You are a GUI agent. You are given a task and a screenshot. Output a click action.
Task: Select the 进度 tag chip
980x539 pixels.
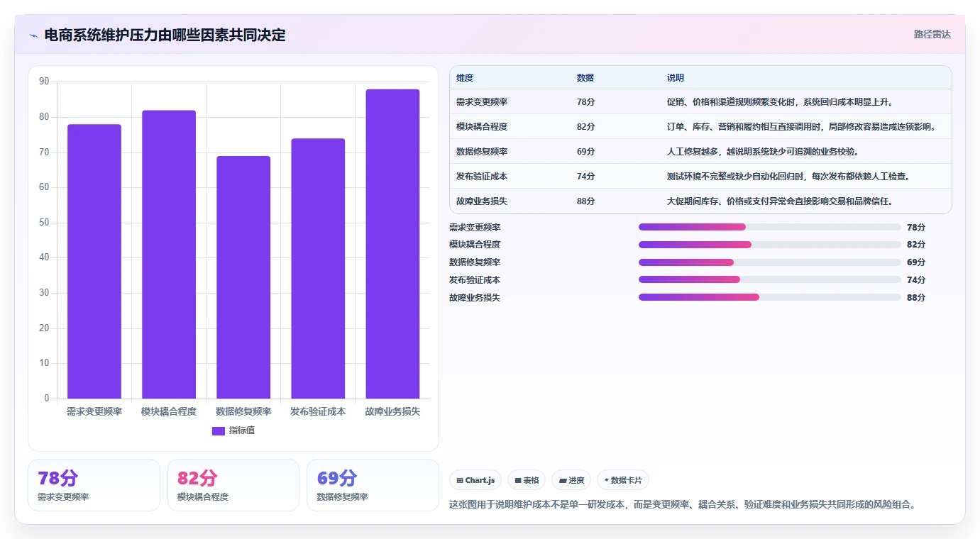tap(571, 480)
